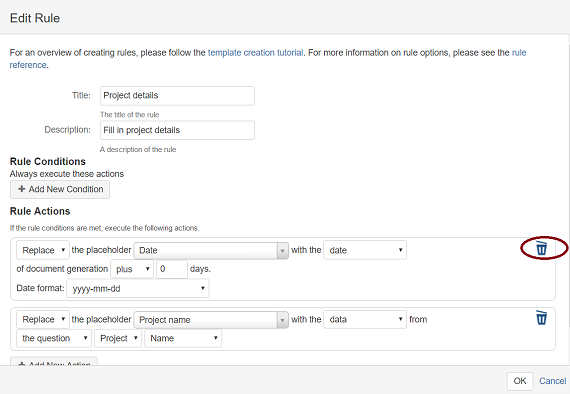
Task: Open the Project name placeholder combo box
Action: 211,320
